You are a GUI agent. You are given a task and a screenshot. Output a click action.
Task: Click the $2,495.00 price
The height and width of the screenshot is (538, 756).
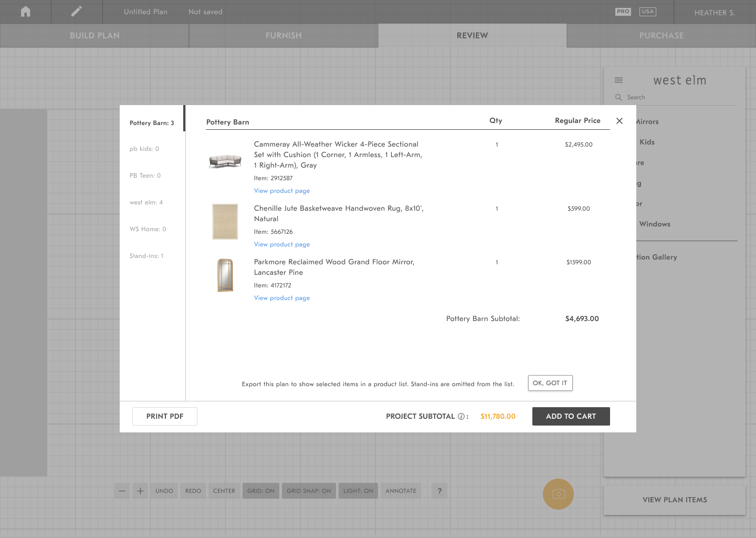tap(579, 144)
